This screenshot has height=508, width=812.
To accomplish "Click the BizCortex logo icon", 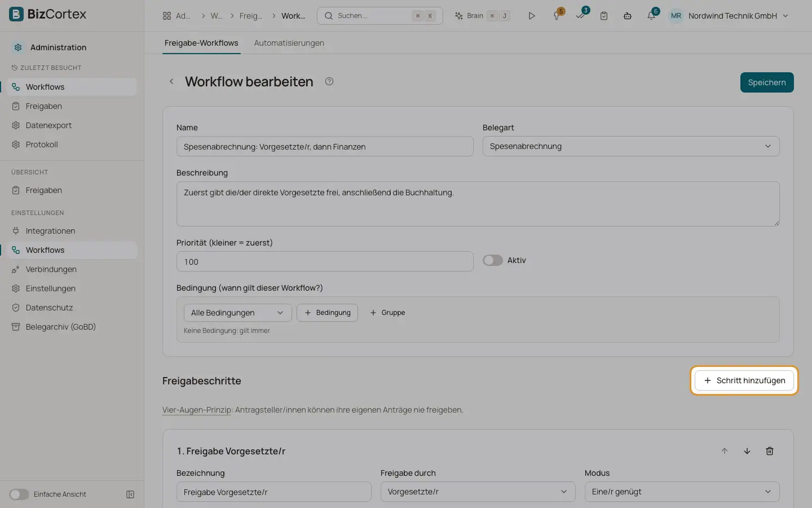I will (x=16, y=14).
